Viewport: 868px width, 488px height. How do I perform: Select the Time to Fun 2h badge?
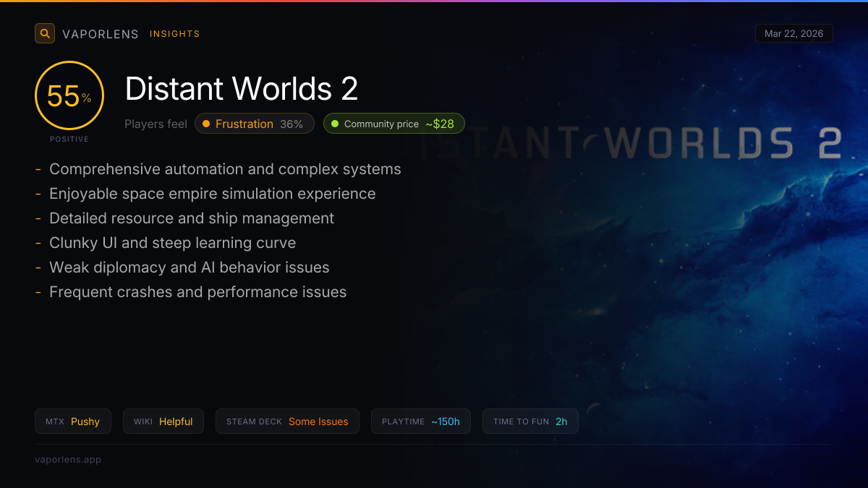[x=530, y=421]
